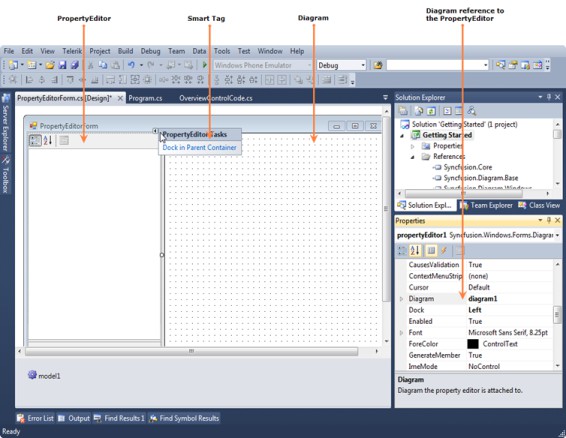Screen dimensions: 566x438
Task: Open the Window menu
Action: pos(270,51)
